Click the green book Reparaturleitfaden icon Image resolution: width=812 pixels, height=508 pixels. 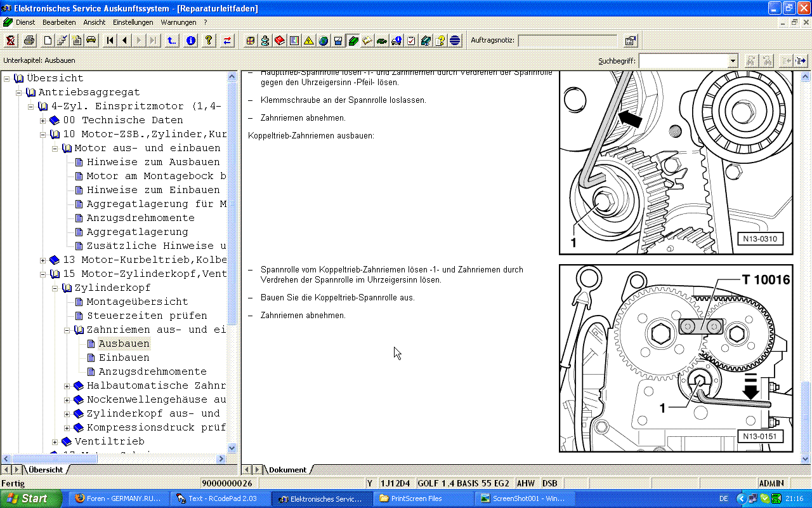click(353, 41)
